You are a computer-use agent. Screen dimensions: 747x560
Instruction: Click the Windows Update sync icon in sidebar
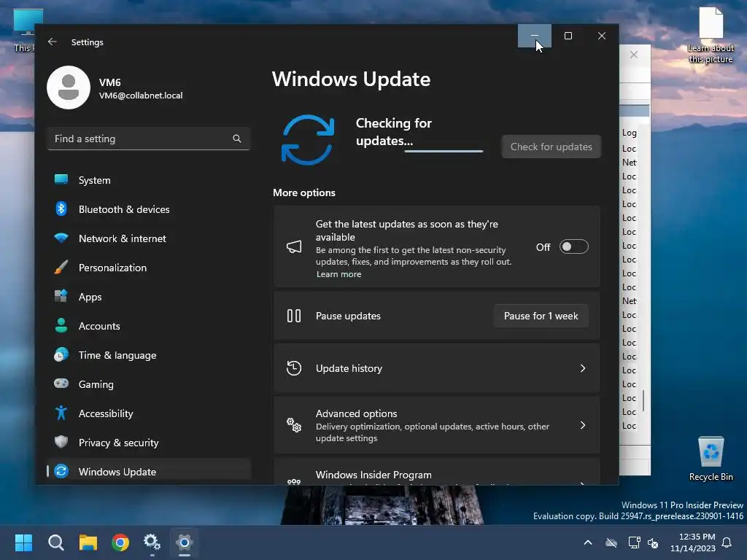pyautogui.click(x=61, y=472)
